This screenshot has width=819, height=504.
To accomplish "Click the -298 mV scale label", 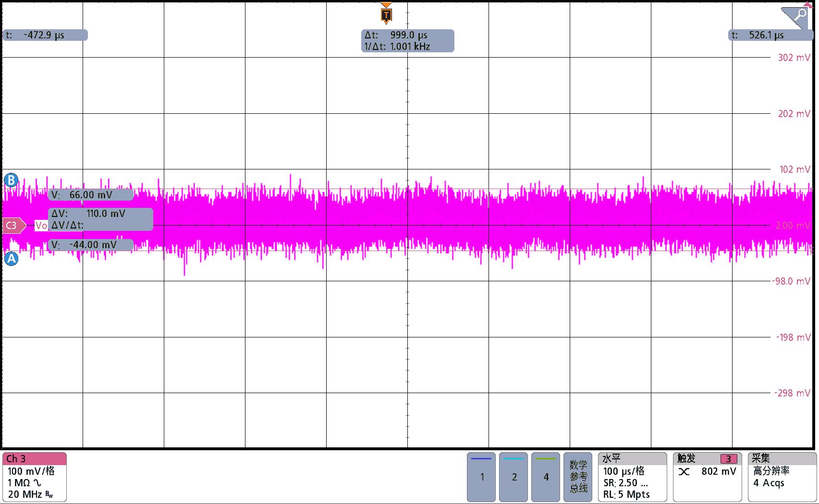I will click(x=793, y=393).
